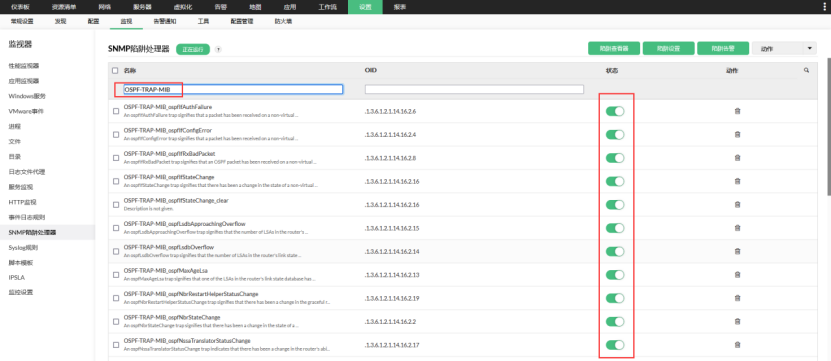Click the page vertical scrollbar
This screenshot has width=831, height=361.
(x=828, y=127)
